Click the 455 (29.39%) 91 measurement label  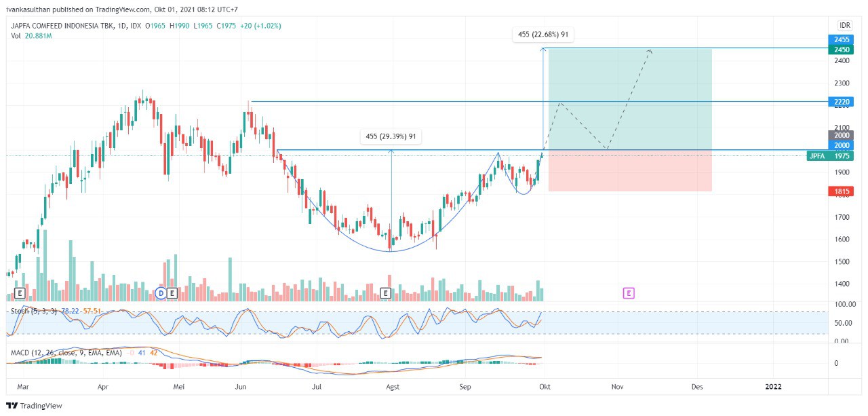391,137
